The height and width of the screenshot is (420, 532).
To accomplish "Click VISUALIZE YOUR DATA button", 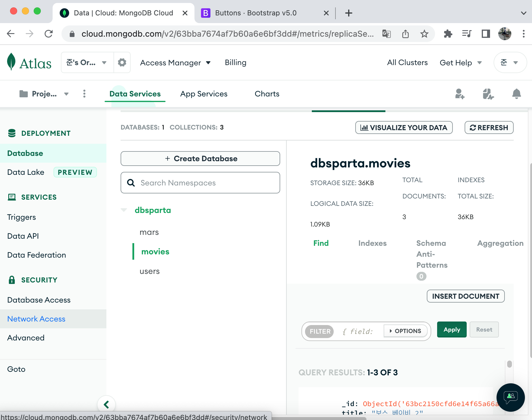I will [x=404, y=127].
